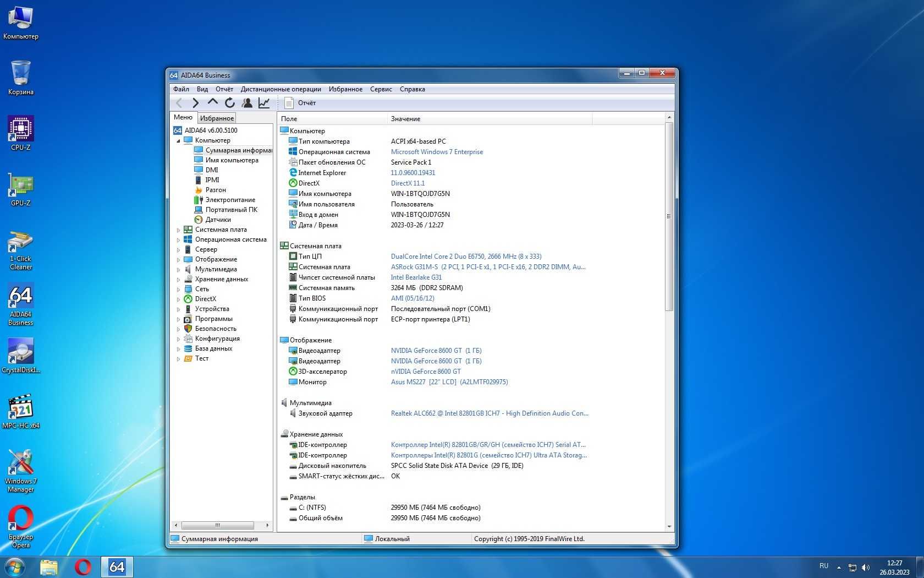Click the volume speaker tray icon
This screenshot has height=578, width=924.
tap(866, 567)
